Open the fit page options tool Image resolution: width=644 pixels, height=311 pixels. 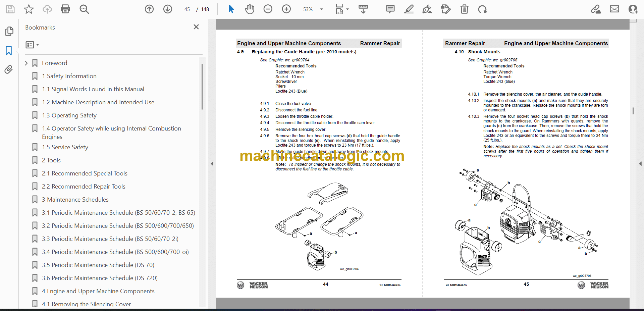(x=342, y=9)
